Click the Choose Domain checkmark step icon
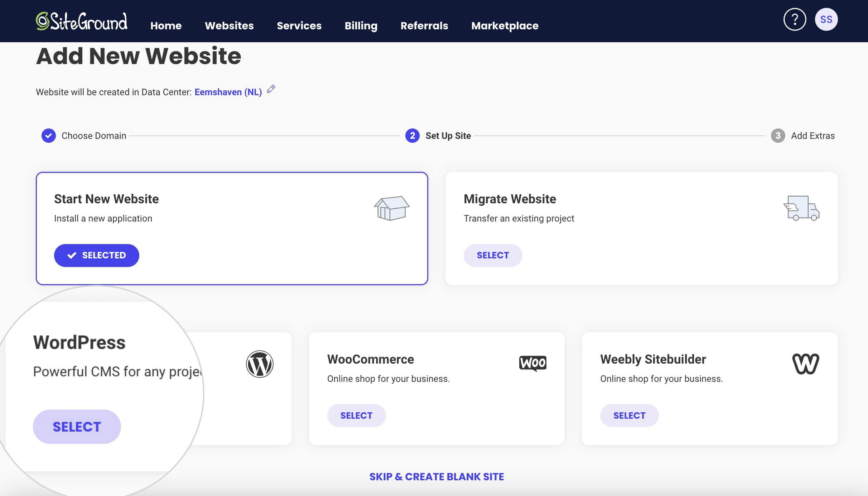Viewport: 868px width, 496px height. (x=49, y=136)
